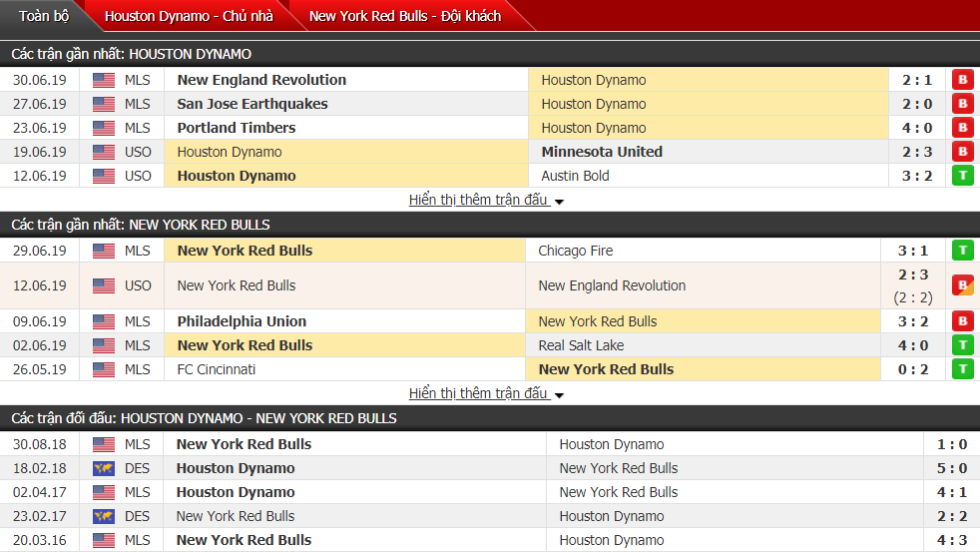
Task: Open the Toàn bộ tab
Action: (43, 16)
